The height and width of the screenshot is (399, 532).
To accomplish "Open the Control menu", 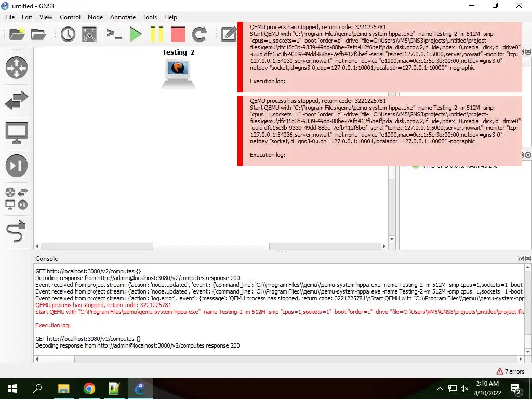I will point(70,17).
